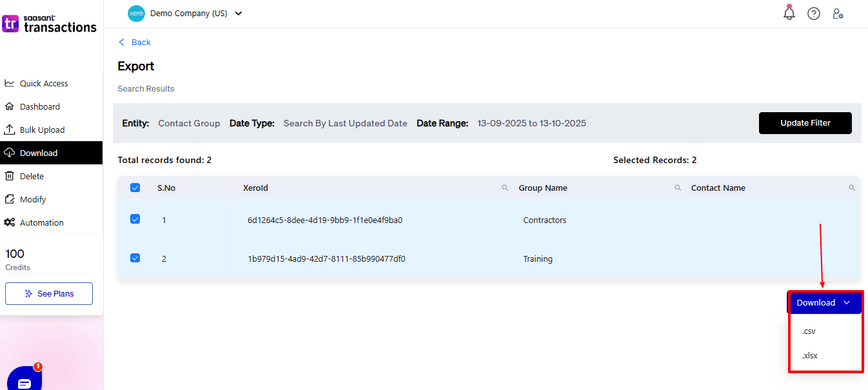Click the Xero logo icon
The height and width of the screenshot is (390, 868).
click(x=136, y=13)
